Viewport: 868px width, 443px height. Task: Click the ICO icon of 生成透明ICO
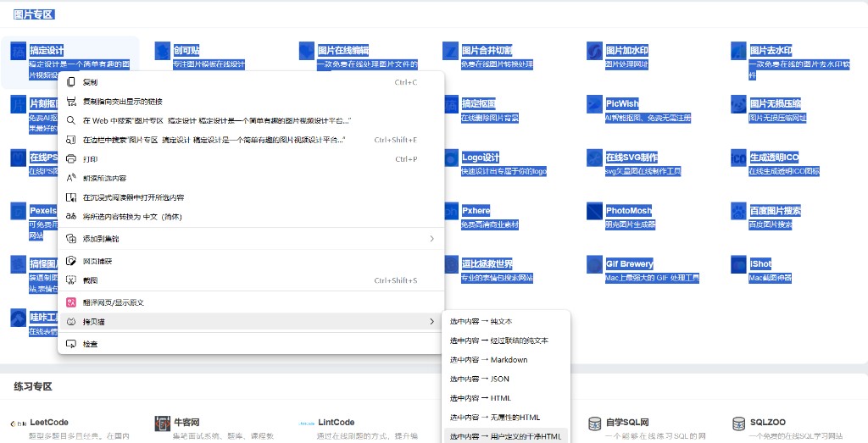click(738, 158)
